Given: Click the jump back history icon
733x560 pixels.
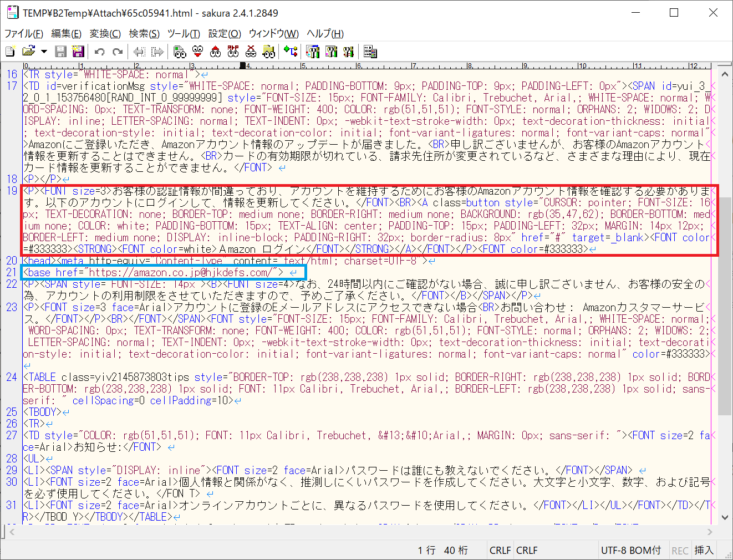Looking at the screenshot, I should [139, 52].
